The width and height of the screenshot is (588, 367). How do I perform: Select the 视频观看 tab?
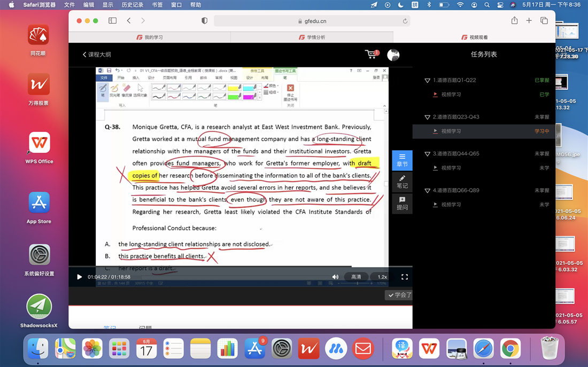474,37
